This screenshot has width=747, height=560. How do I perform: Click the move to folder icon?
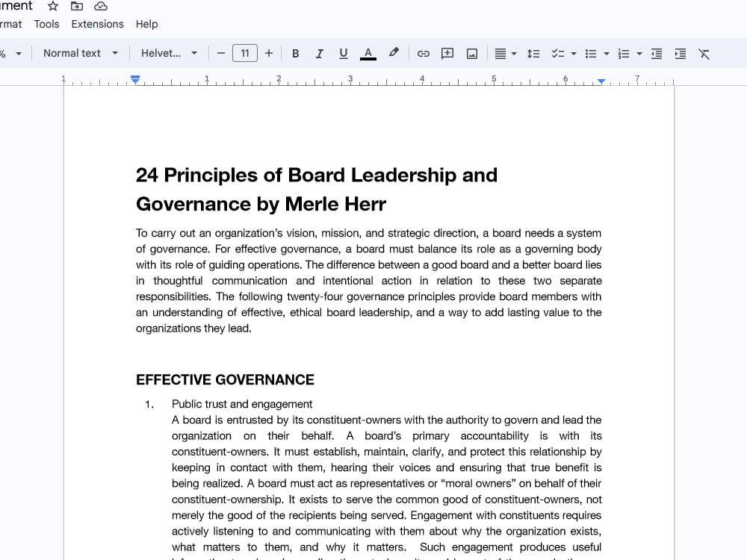[77, 6]
